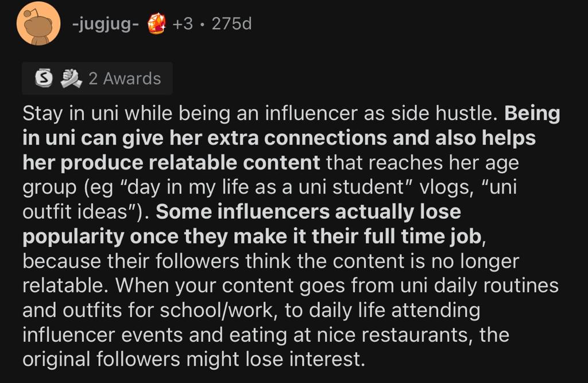588x383 pixels.
Task: Click 'When your content goes from uni'
Action: (272, 286)
